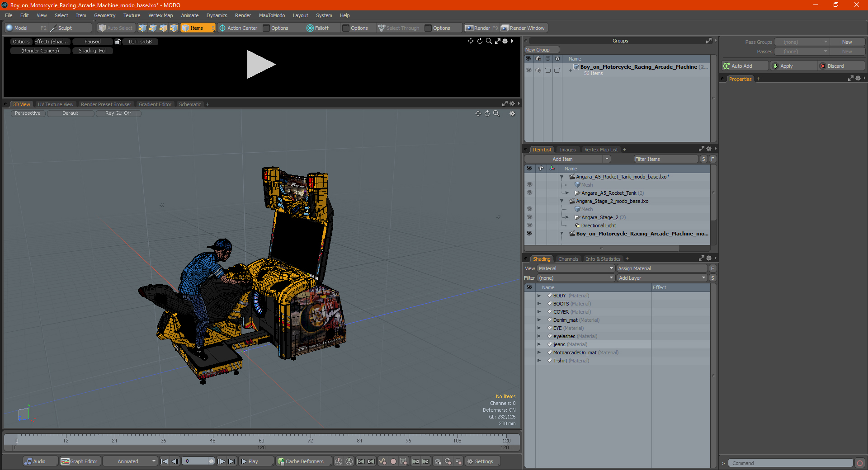The height and width of the screenshot is (470, 868).
Task: Open preview panel settings gear
Action: point(505,41)
